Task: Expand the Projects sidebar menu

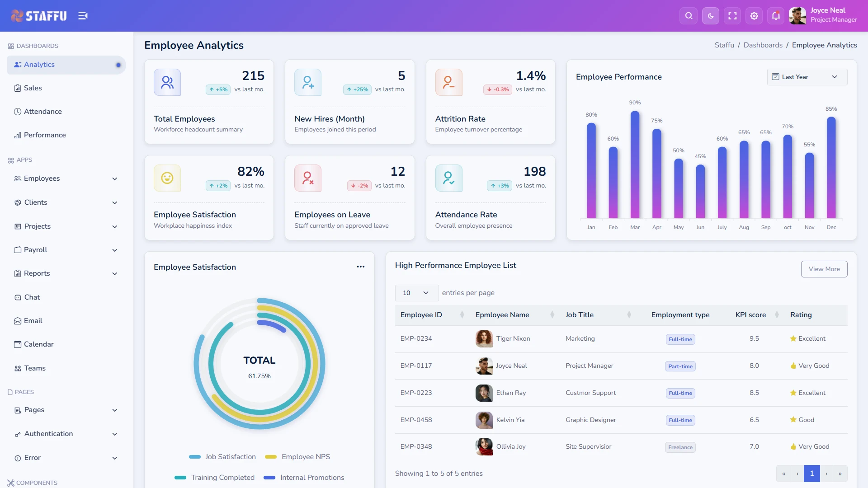Action: pos(66,226)
